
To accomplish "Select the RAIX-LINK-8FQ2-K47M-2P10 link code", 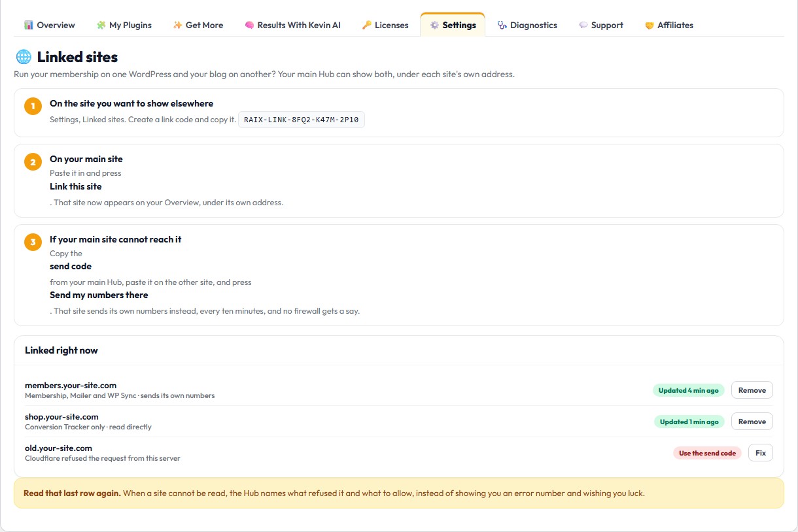I will click(301, 120).
